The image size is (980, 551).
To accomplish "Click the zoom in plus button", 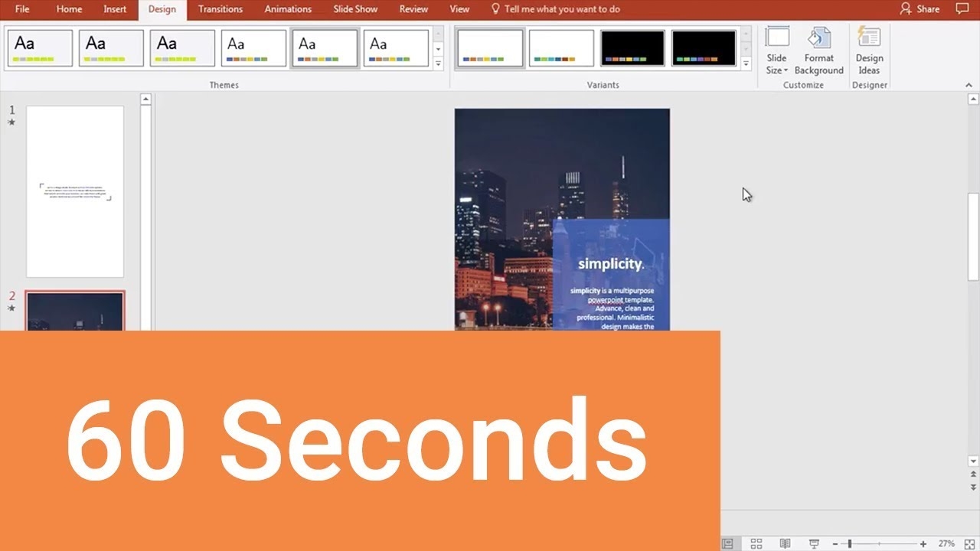I will 923,543.
